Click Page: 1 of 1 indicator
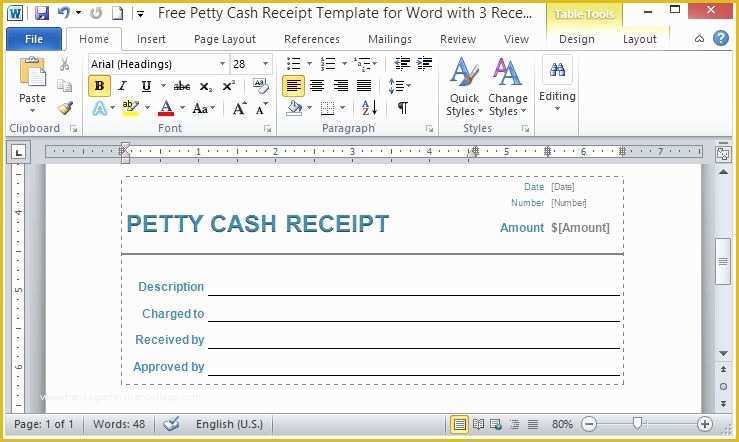This screenshot has height=442, width=739. (x=44, y=424)
